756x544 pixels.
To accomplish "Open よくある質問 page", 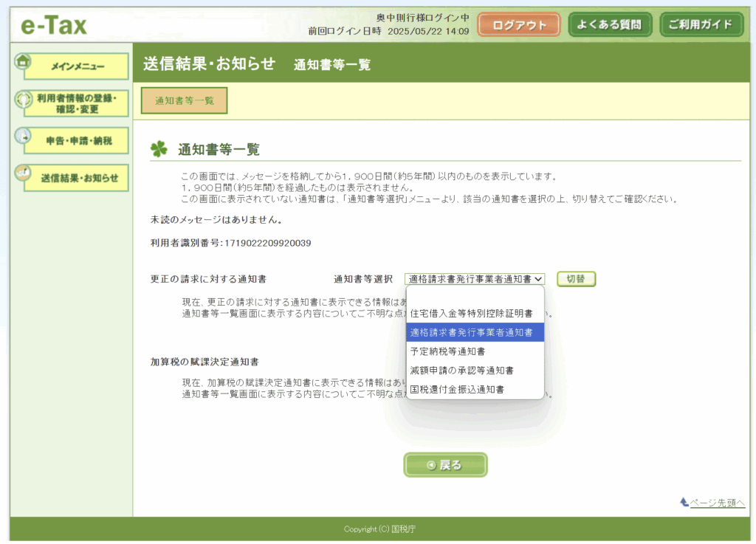I will click(610, 24).
